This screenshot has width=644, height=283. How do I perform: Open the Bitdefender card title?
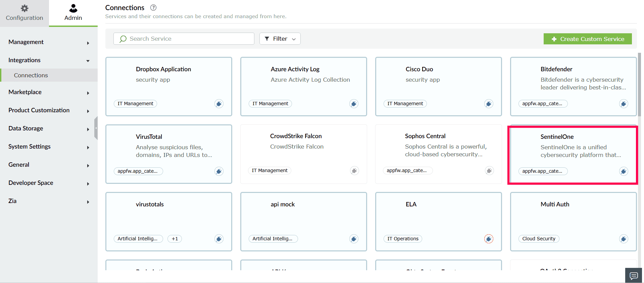556,69
